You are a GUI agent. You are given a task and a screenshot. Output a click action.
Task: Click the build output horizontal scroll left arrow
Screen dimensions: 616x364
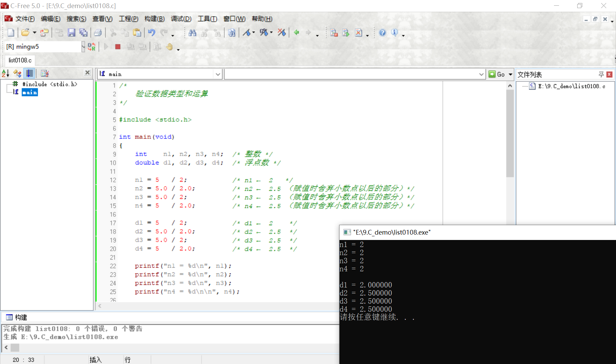[x=6, y=347]
